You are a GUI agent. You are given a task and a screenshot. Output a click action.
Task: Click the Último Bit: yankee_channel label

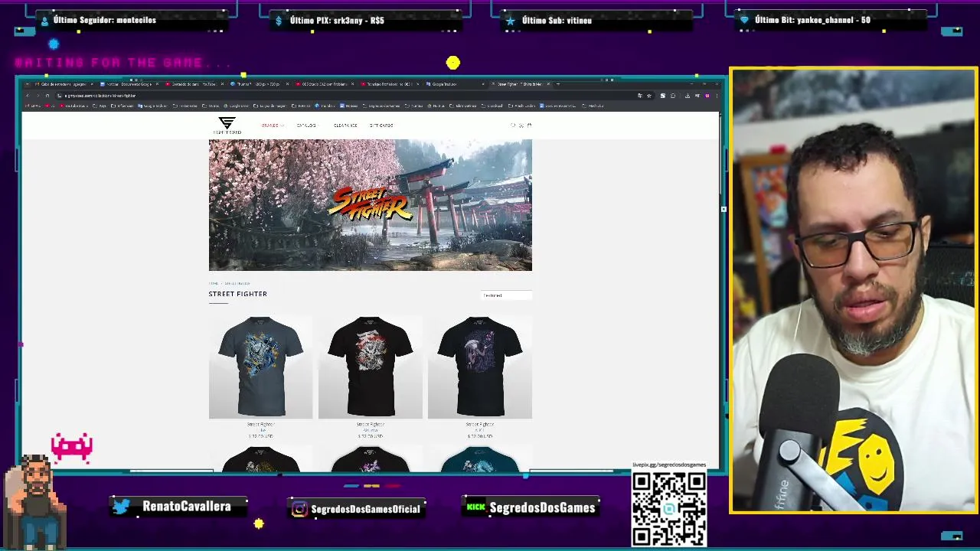coord(812,20)
